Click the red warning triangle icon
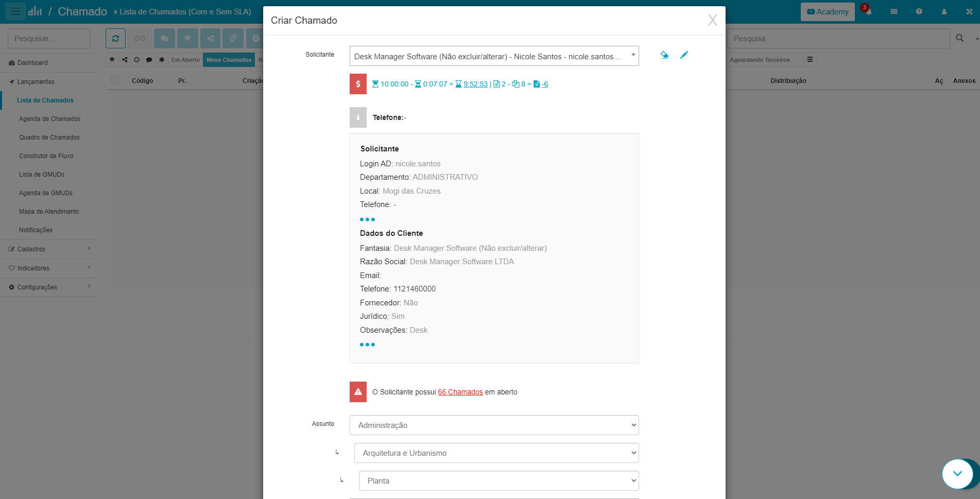 [358, 392]
